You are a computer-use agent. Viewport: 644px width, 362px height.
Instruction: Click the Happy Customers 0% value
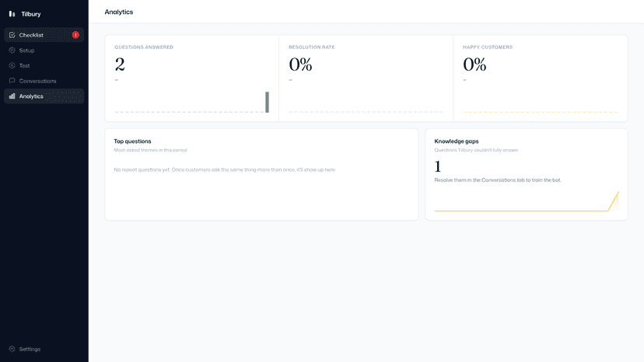[474, 64]
